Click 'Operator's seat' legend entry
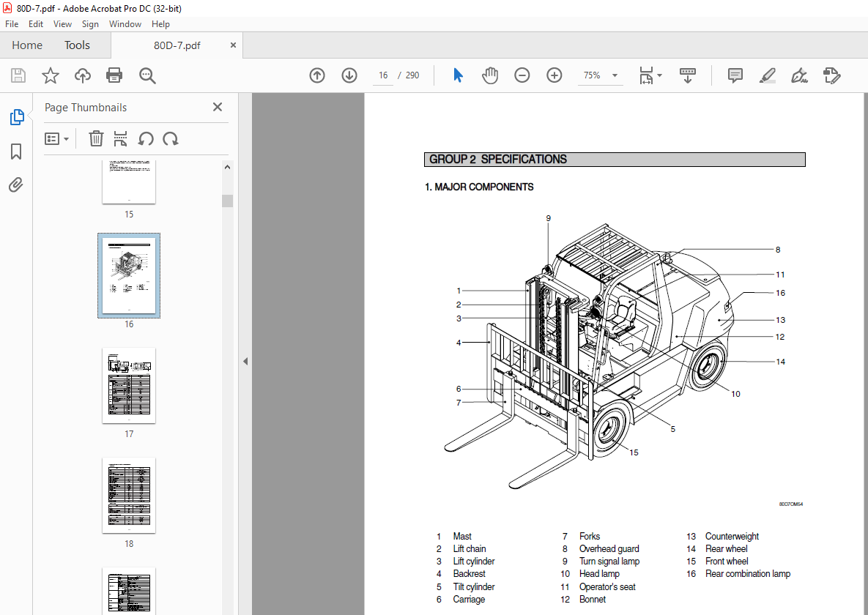The width and height of the screenshot is (868, 615). pos(607,586)
